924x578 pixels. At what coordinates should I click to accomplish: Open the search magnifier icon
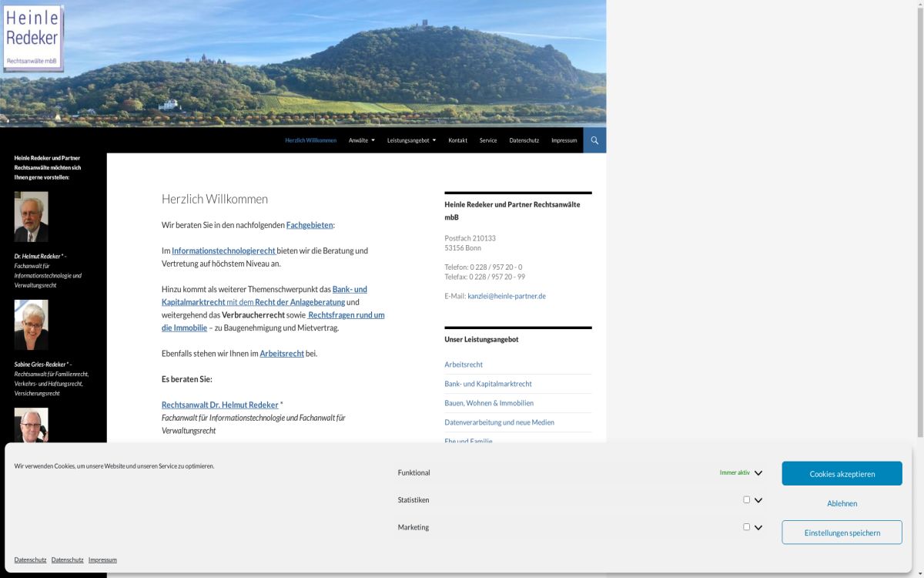tap(594, 140)
